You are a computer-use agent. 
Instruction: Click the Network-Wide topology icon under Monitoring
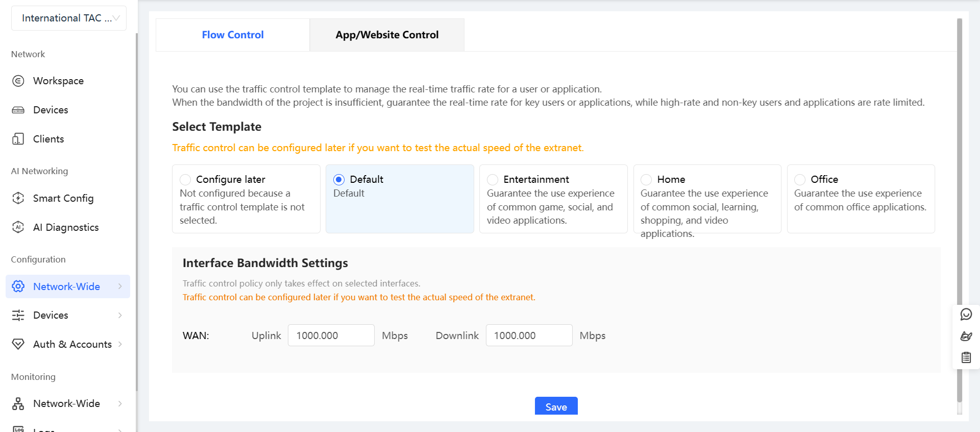click(18, 403)
